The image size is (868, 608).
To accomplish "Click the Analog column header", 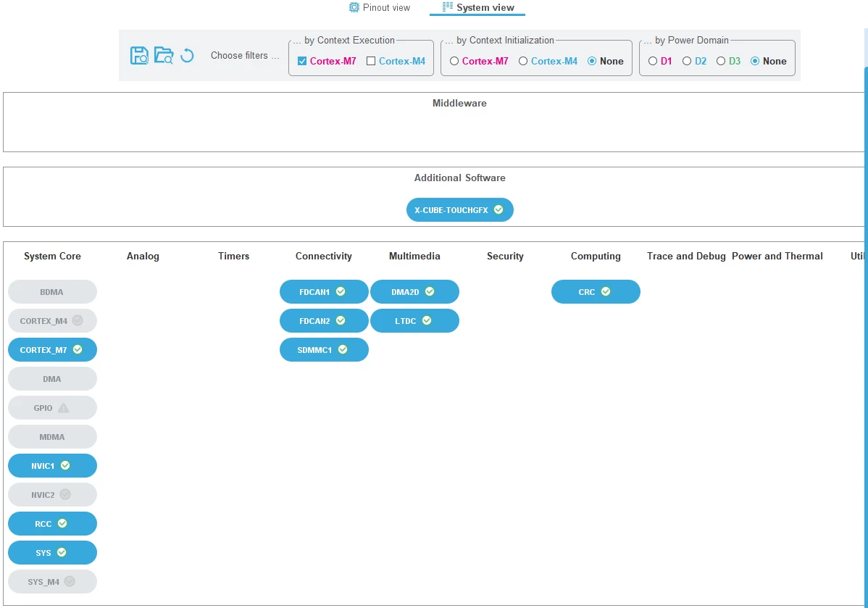I will (x=143, y=256).
